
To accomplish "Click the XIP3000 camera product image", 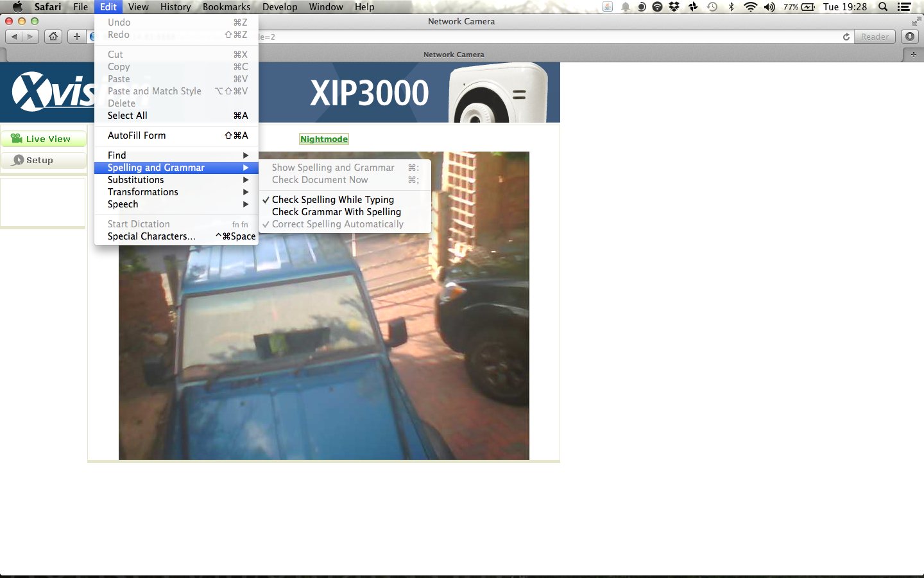I will click(498, 93).
